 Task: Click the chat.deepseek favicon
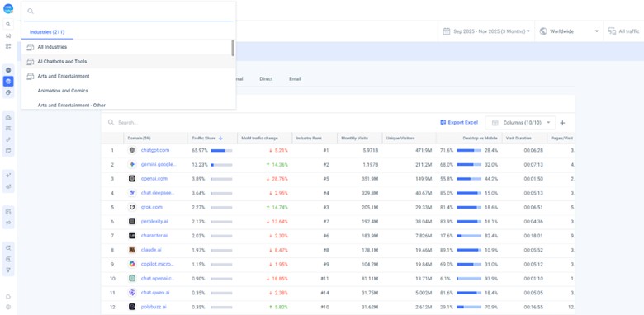pyautogui.click(x=132, y=193)
